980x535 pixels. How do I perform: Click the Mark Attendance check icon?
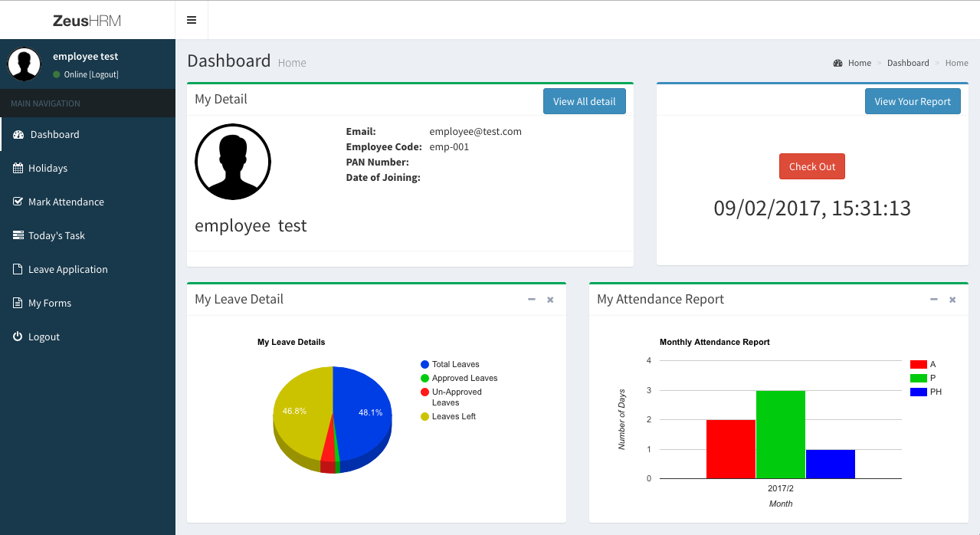click(x=18, y=202)
